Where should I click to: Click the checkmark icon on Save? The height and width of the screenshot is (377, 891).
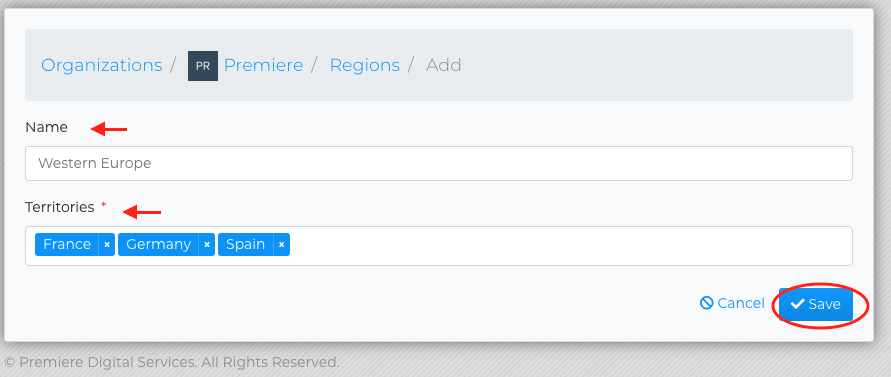797,304
